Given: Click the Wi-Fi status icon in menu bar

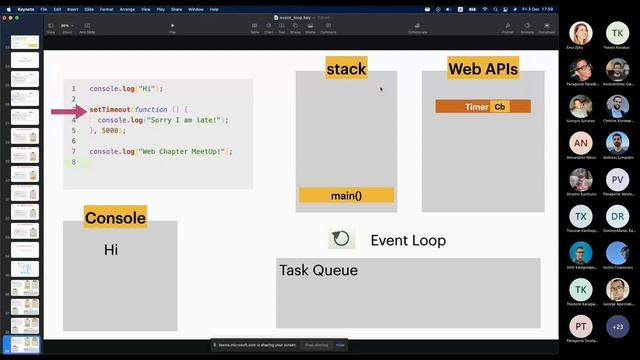Looking at the screenshot, I should (x=485, y=9).
